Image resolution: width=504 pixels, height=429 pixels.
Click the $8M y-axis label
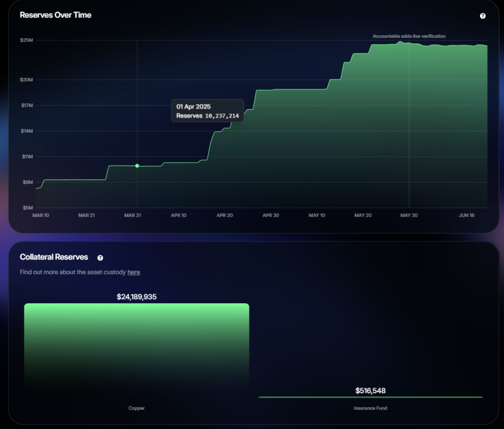pyautogui.click(x=28, y=182)
